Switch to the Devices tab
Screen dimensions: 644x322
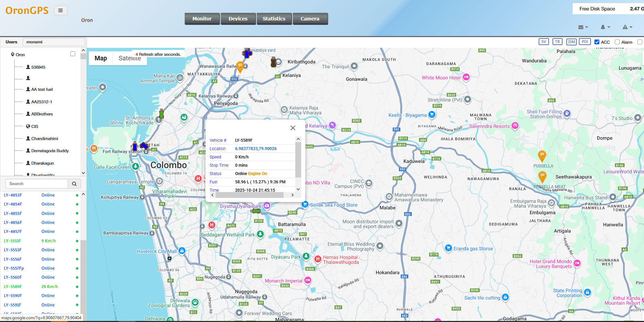pyautogui.click(x=238, y=18)
